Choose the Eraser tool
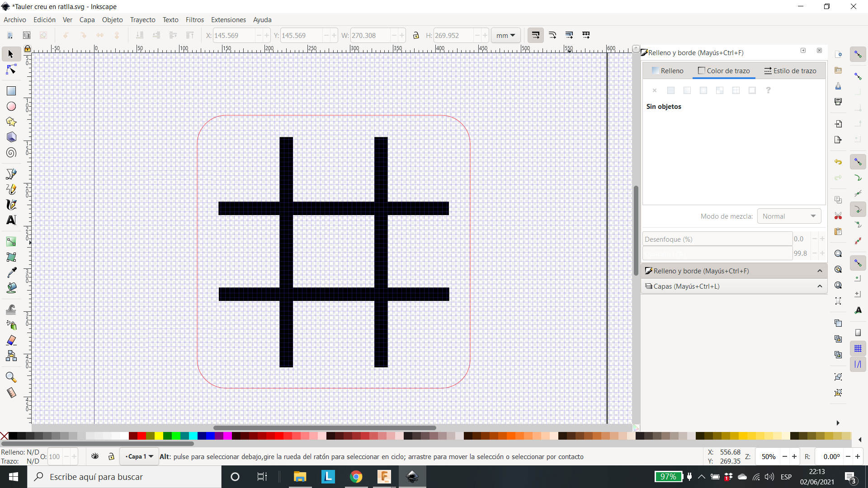 [11, 340]
